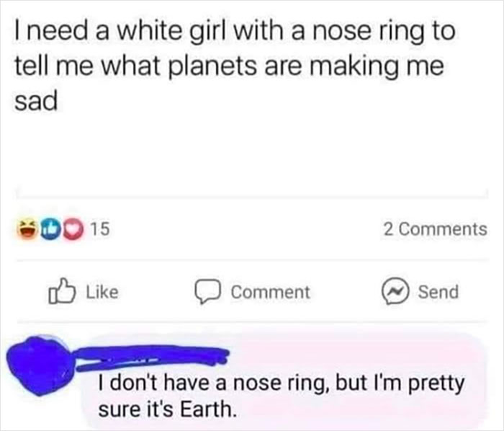This screenshot has height=431, width=504.
Task: Tap the Comment text label
Action: pos(271,292)
